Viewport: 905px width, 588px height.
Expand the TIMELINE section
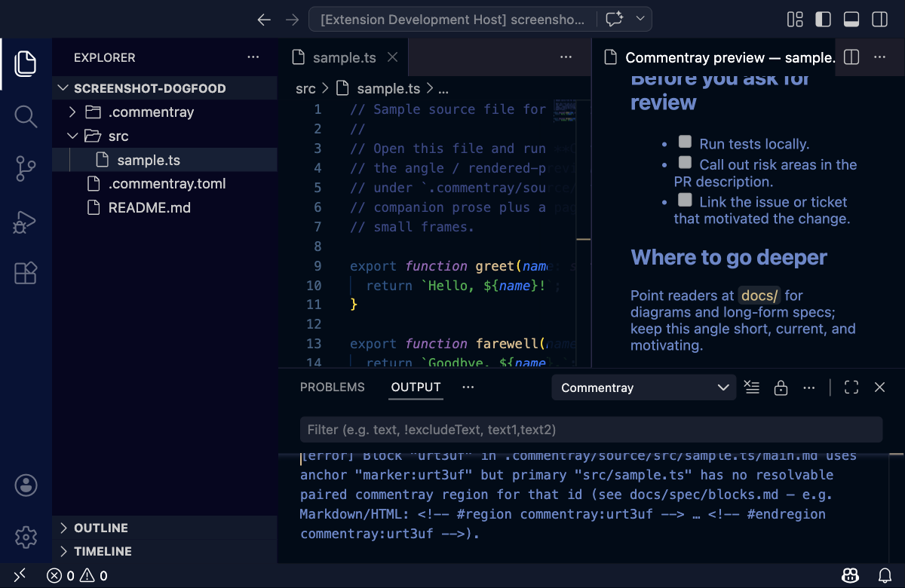pos(165,551)
